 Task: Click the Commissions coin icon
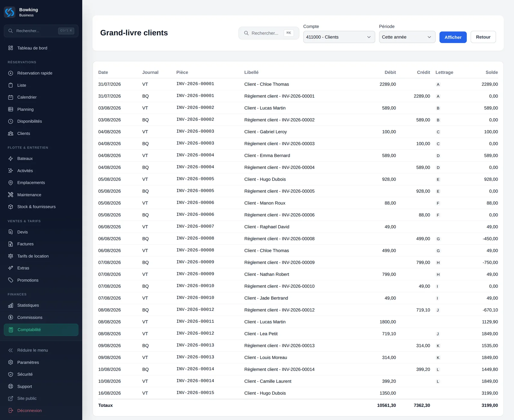(x=11, y=318)
